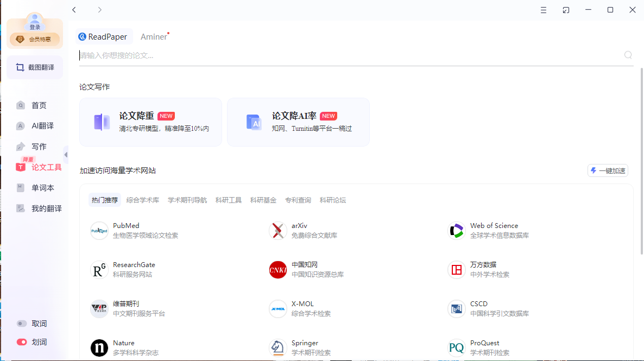Click the 截图翻译 button
The image size is (644, 361).
click(x=35, y=67)
